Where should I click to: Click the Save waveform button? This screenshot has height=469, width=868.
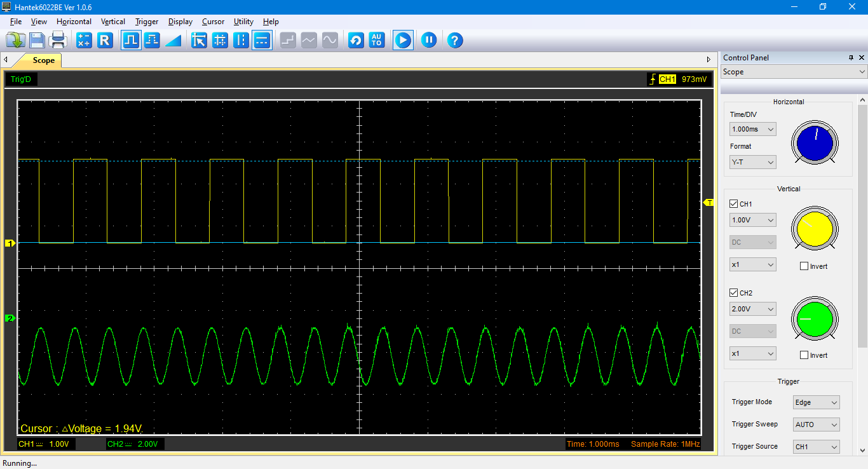coord(37,40)
